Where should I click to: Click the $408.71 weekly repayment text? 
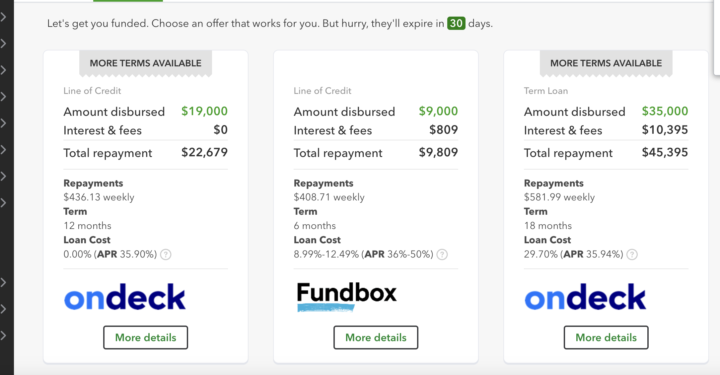tap(329, 197)
